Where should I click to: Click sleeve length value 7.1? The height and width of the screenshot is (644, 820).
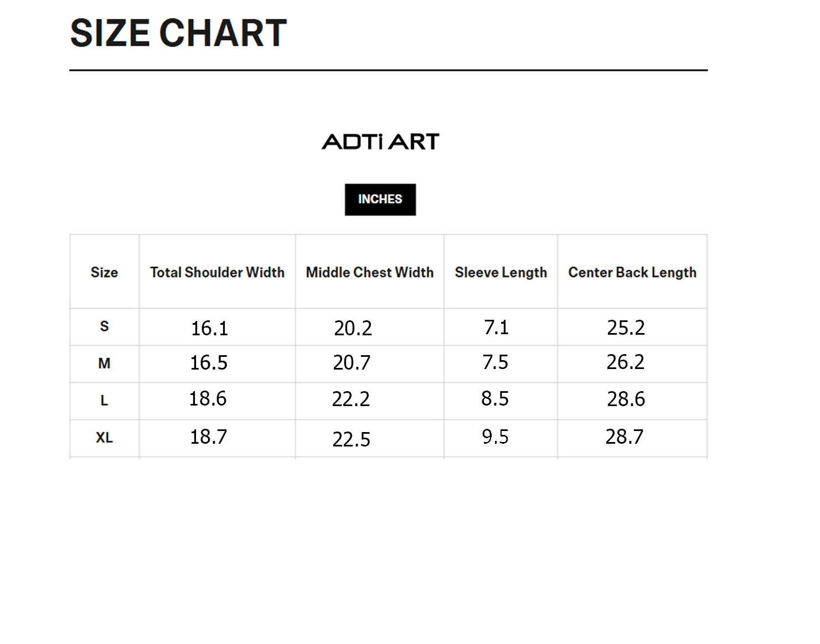click(x=496, y=327)
